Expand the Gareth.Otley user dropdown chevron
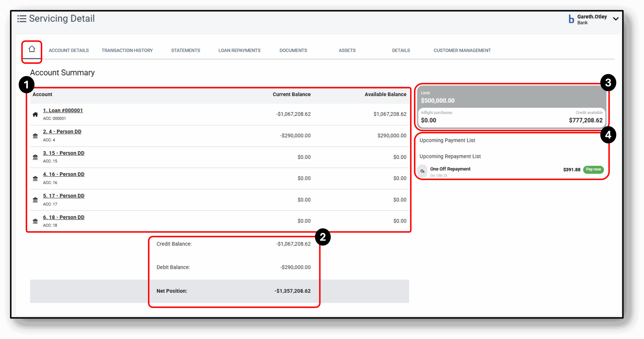Viewport: 644px width, 339px height. [x=616, y=19]
